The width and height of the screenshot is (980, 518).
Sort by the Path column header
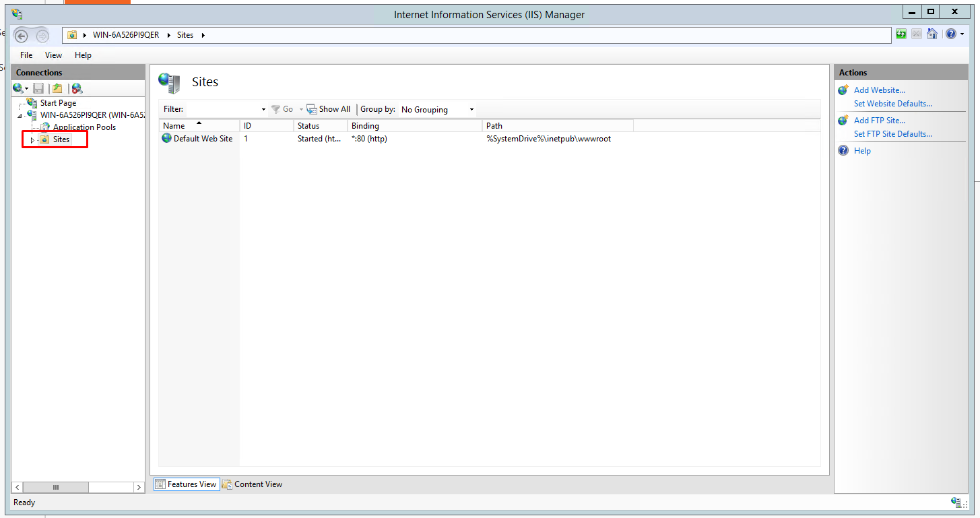point(558,126)
